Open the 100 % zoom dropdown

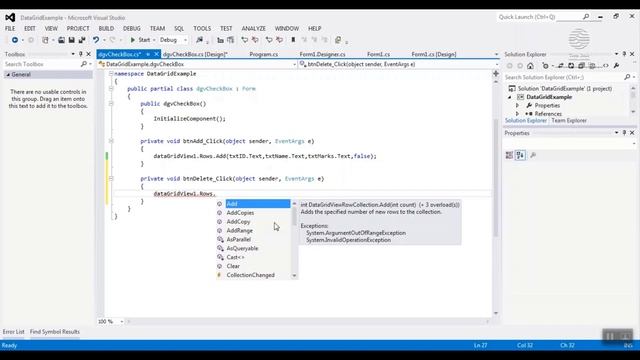coord(122,322)
